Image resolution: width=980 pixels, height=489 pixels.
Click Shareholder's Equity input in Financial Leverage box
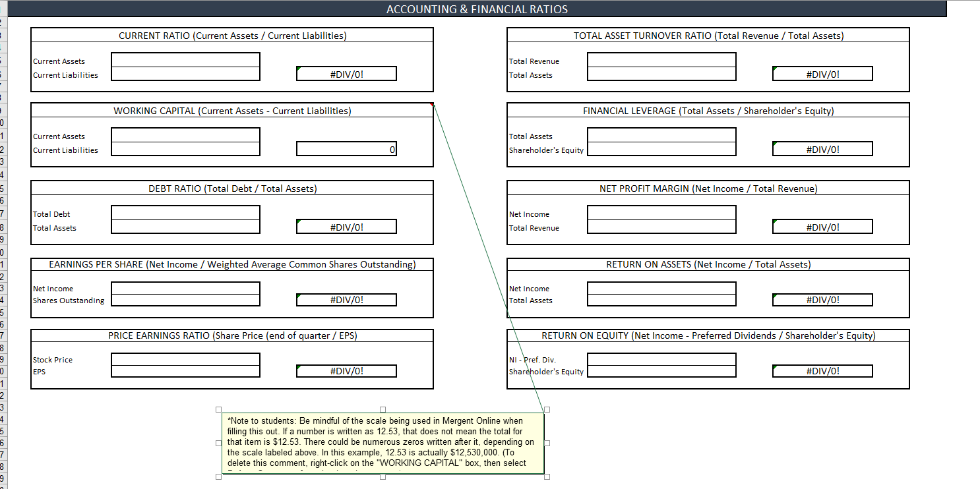click(661, 149)
